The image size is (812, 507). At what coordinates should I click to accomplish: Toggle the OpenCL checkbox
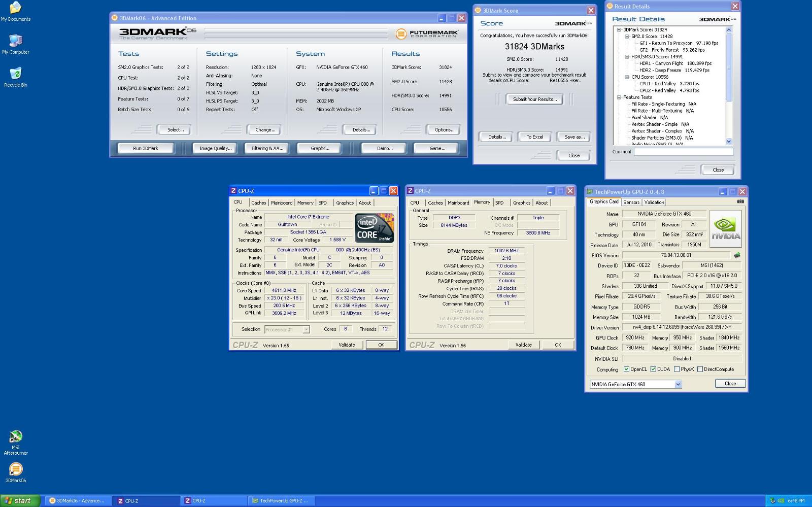click(x=626, y=369)
